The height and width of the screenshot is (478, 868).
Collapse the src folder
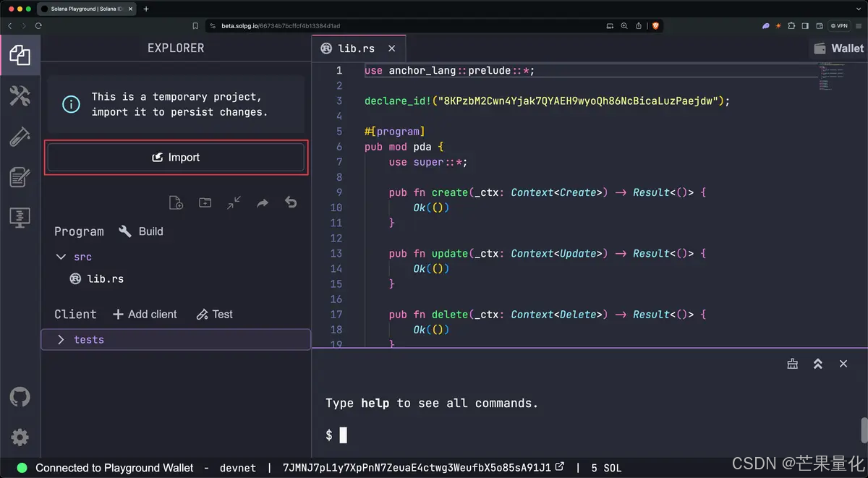[73, 257]
